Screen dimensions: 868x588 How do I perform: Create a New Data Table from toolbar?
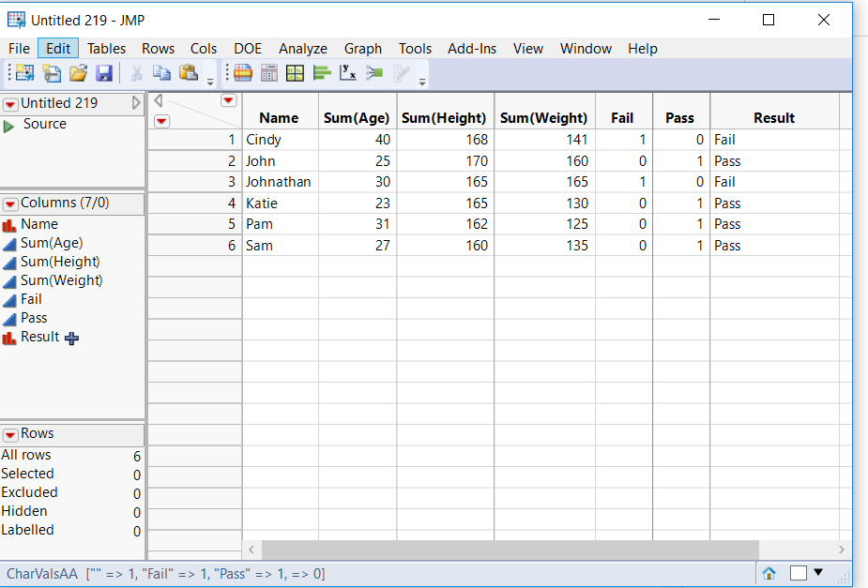24,73
